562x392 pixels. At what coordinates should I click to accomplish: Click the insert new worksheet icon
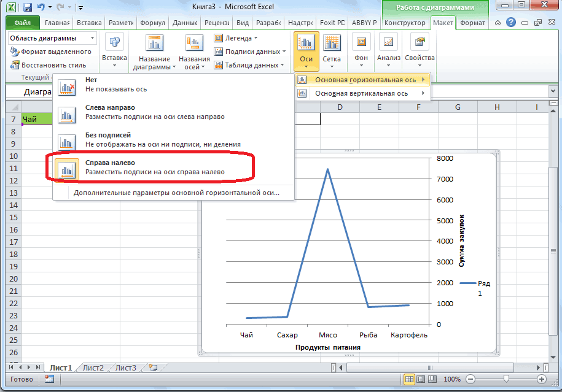(x=153, y=367)
